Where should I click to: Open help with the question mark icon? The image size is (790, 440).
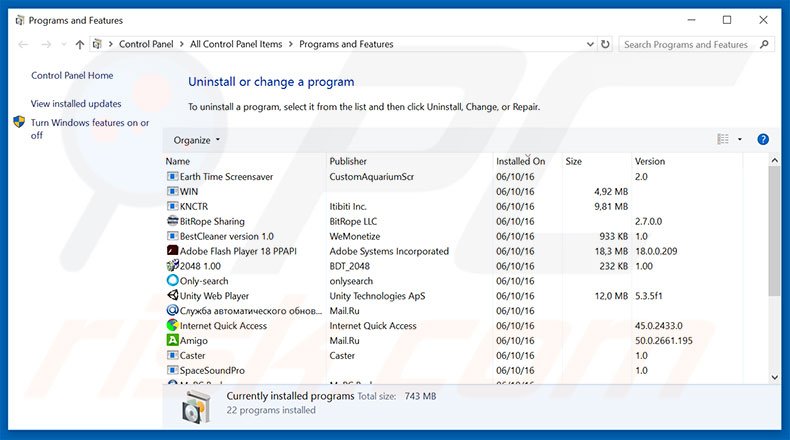tap(763, 140)
